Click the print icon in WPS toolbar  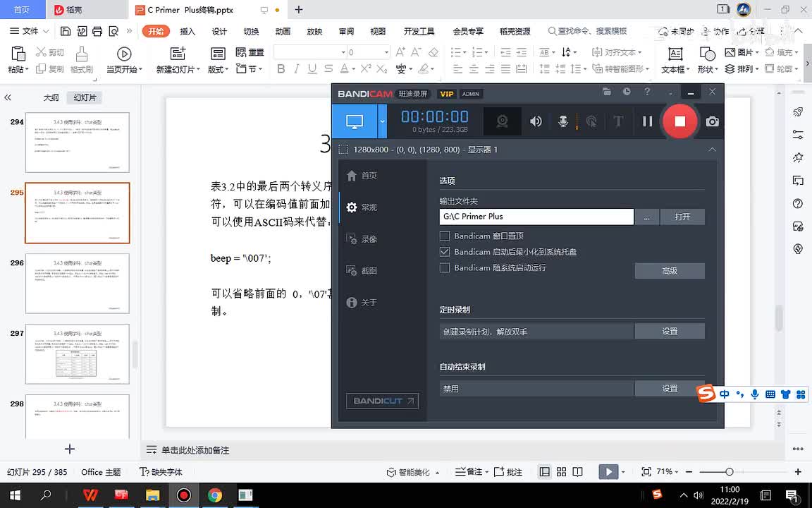[97, 31]
